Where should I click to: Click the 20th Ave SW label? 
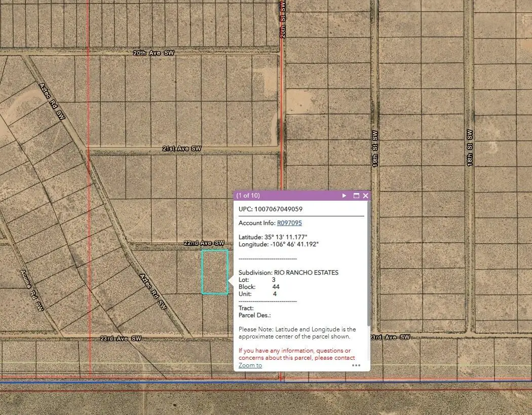pyautogui.click(x=154, y=53)
